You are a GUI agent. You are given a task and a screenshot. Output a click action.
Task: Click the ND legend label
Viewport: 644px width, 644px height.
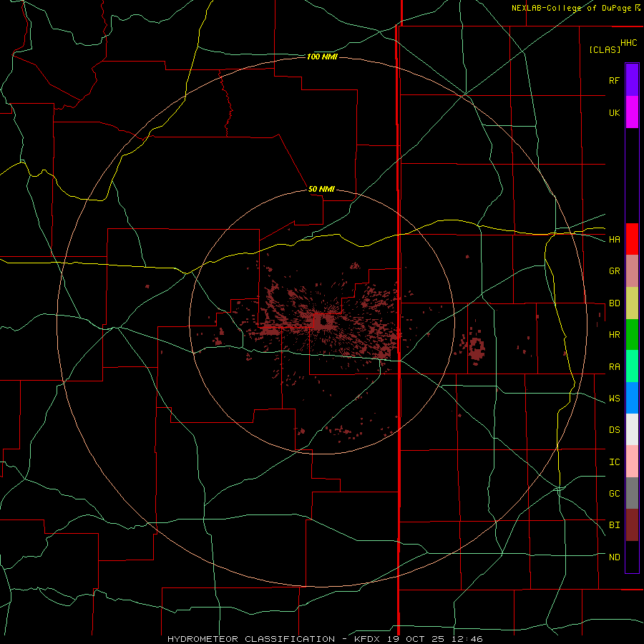(614, 557)
